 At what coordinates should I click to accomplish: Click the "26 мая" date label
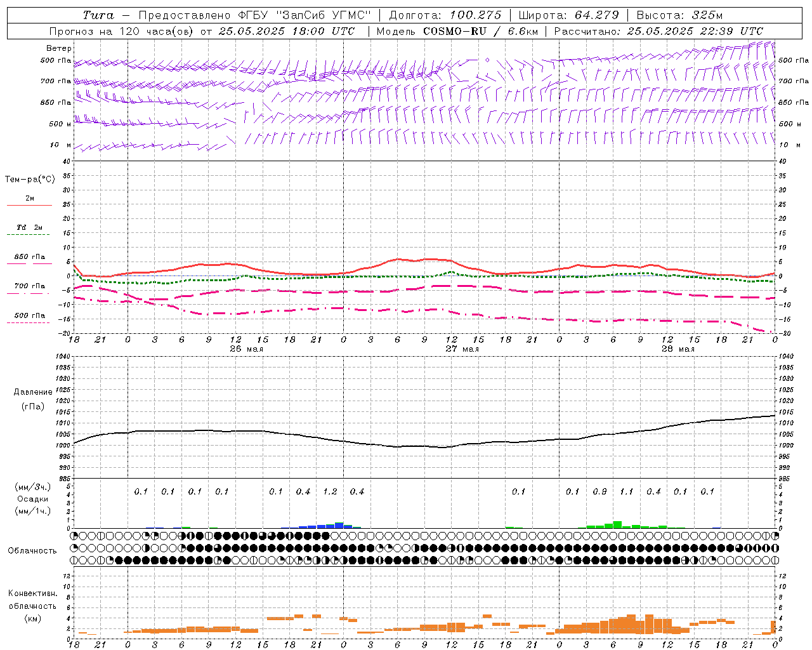tap(246, 348)
